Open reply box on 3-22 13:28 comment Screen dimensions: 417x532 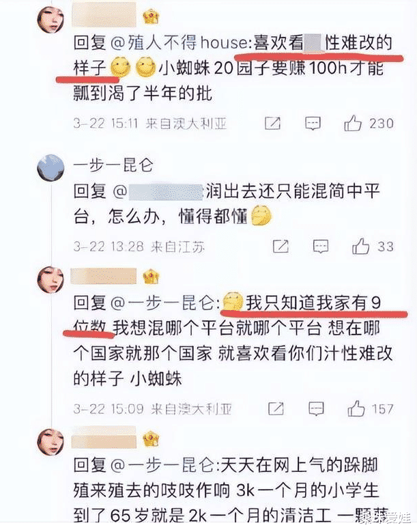(320, 247)
